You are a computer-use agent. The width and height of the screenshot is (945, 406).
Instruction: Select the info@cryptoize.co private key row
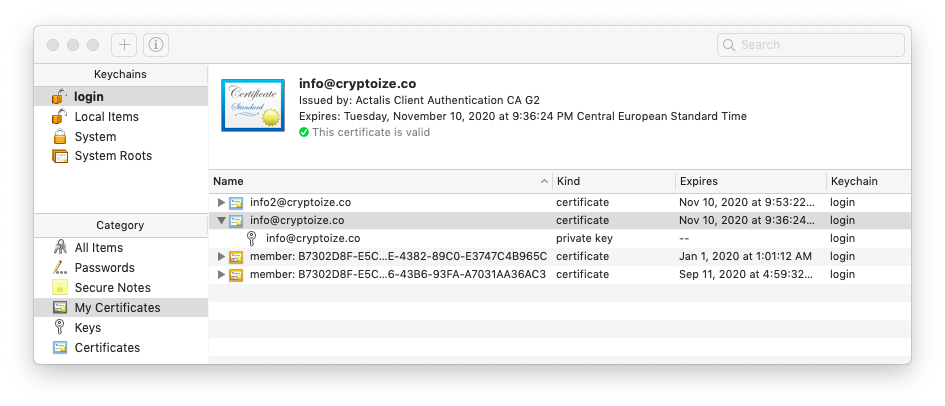(x=559, y=239)
